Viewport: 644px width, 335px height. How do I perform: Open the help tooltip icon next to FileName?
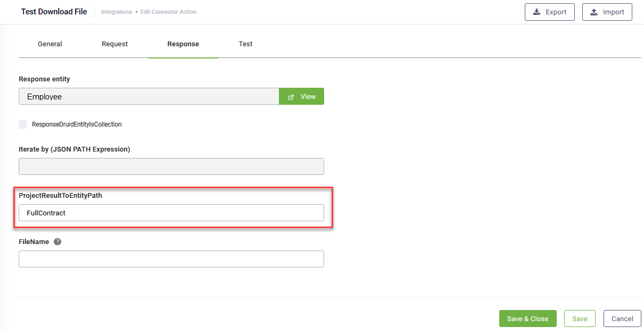57,241
